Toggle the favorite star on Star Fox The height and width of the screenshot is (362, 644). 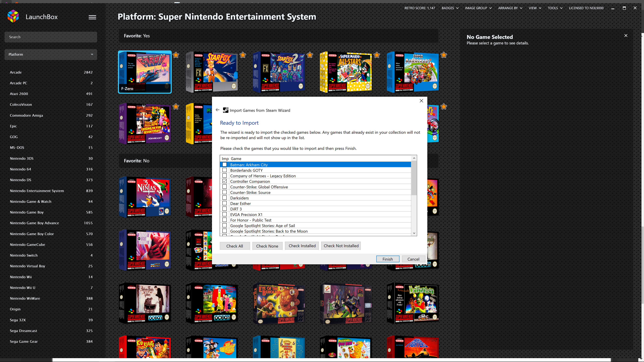pos(243,55)
